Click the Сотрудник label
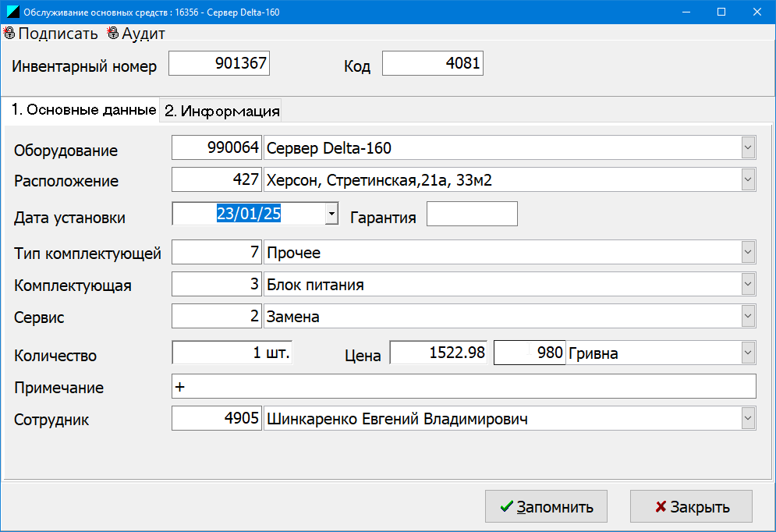 (x=51, y=420)
